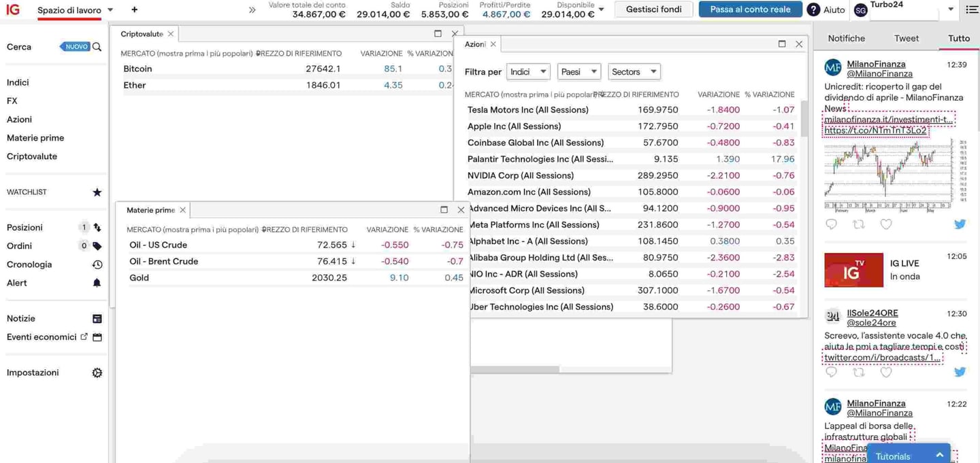Screen dimensions: 980x463
Task: Select the Tesla Motors Inc row
Action: (527, 110)
